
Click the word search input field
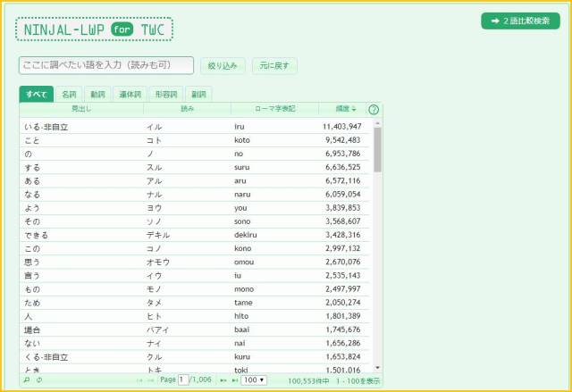click(106, 65)
